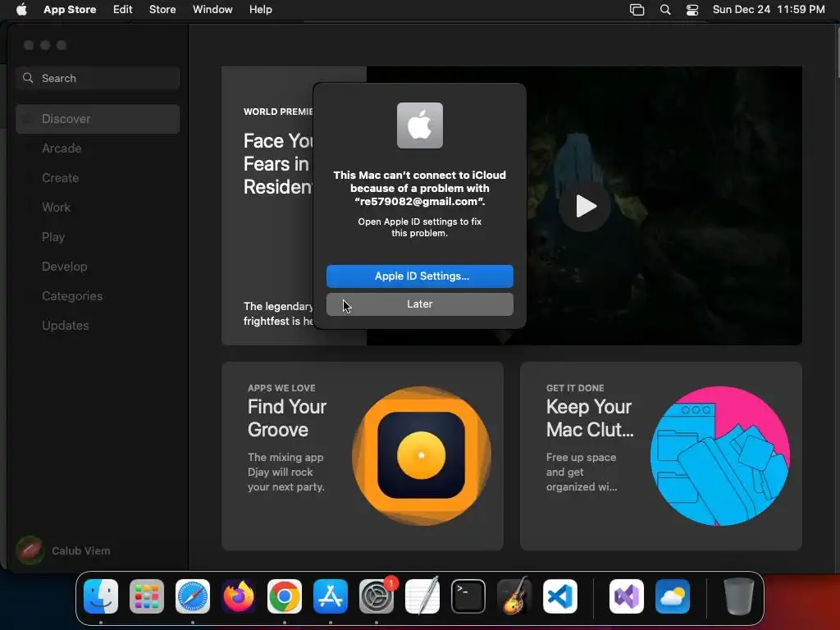Open the Apple menu

(21, 9)
